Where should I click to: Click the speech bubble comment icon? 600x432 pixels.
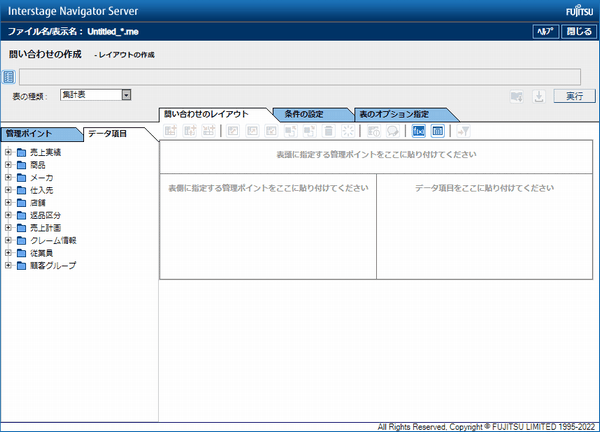click(x=393, y=131)
